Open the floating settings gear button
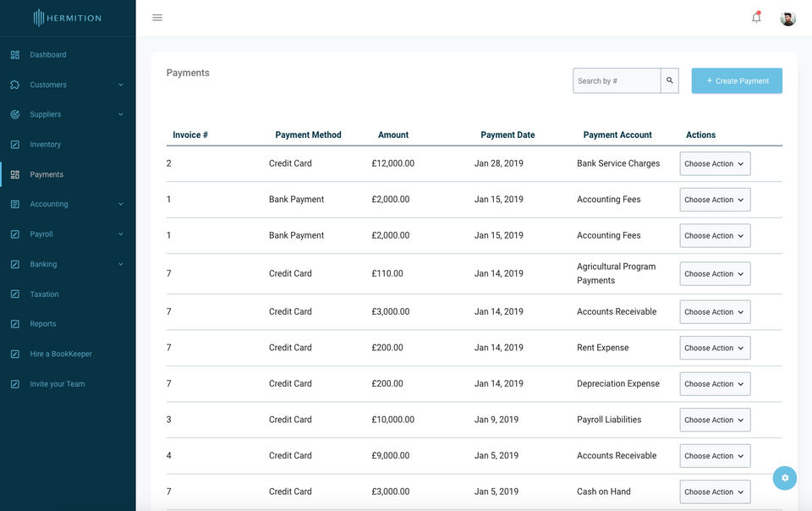 tap(785, 478)
